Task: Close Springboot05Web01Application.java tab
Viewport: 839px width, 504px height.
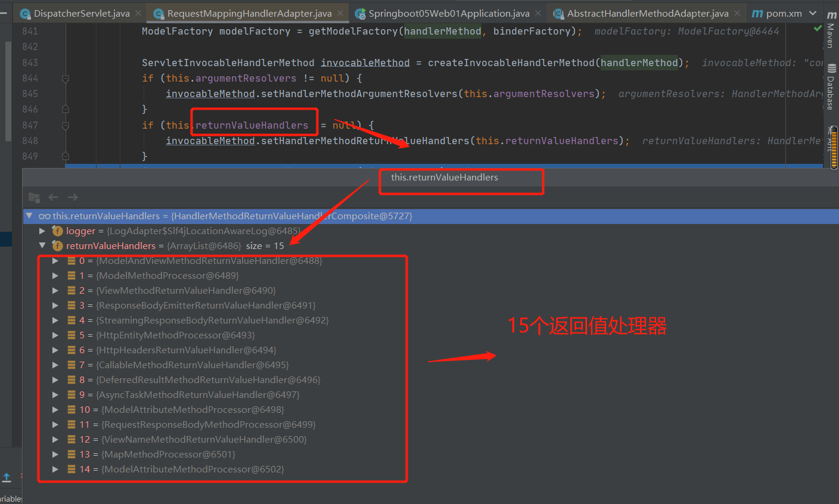Action: pyautogui.click(x=538, y=13)
